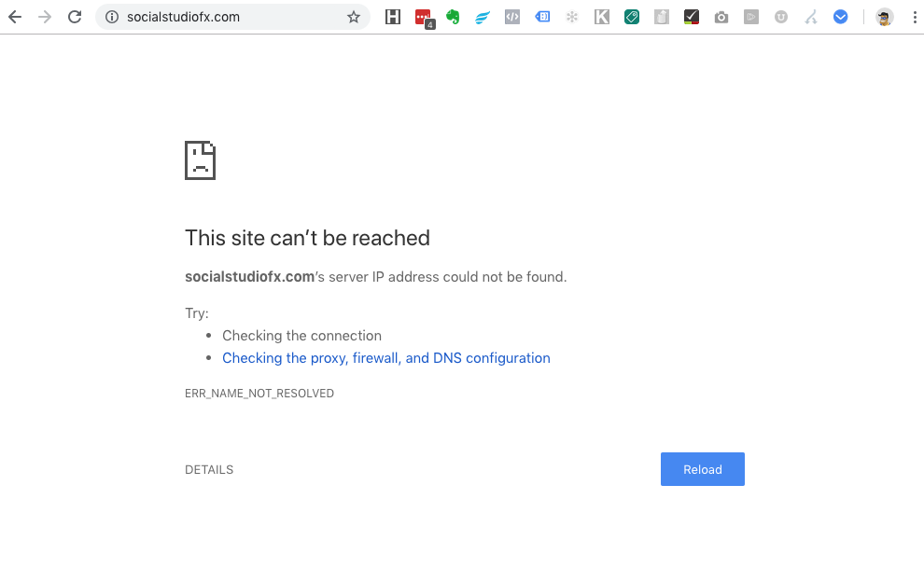
Task: Click the forward navigation arrow
Action: [x=45, y=17]
